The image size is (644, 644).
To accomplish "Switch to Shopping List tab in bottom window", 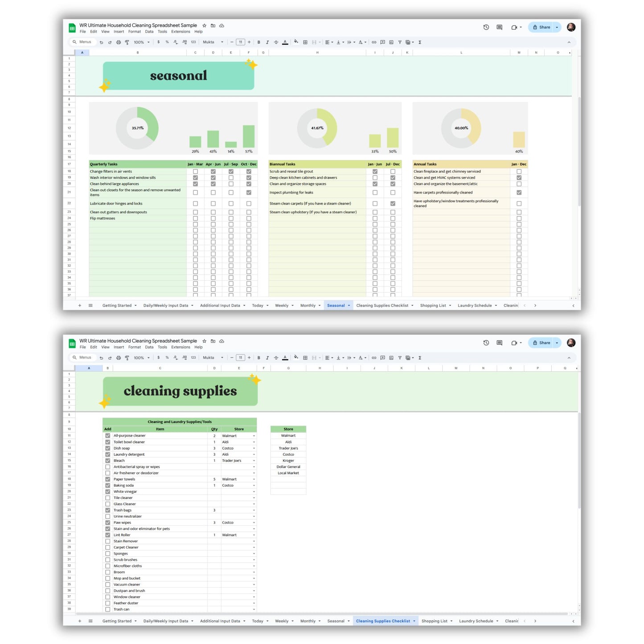I will (x=435, y=621).
